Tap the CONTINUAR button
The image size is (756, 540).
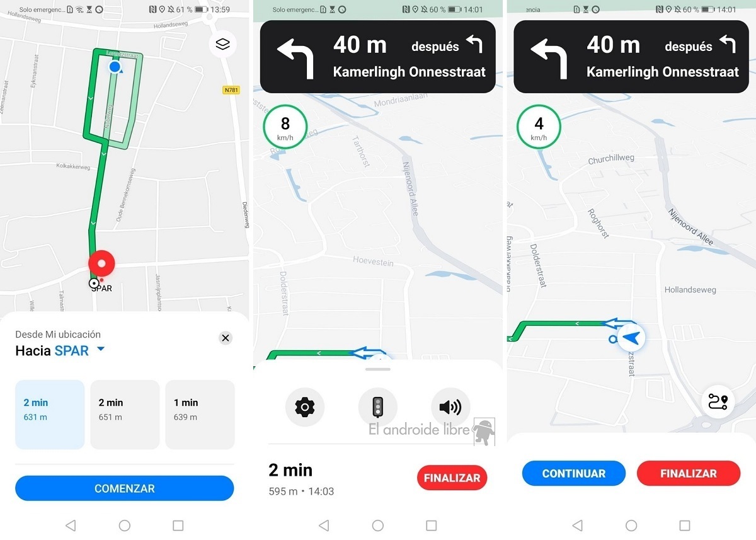coord(574,473)
